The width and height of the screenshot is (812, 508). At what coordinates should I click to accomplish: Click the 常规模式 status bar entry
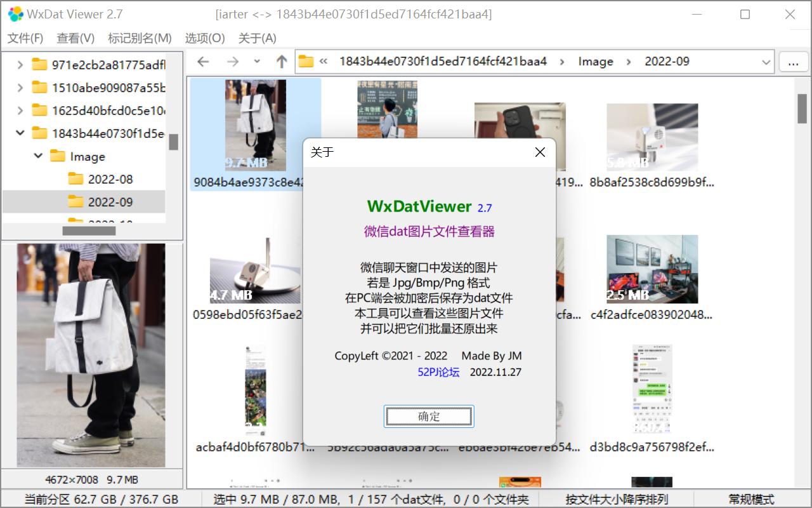tap(752, 500)
